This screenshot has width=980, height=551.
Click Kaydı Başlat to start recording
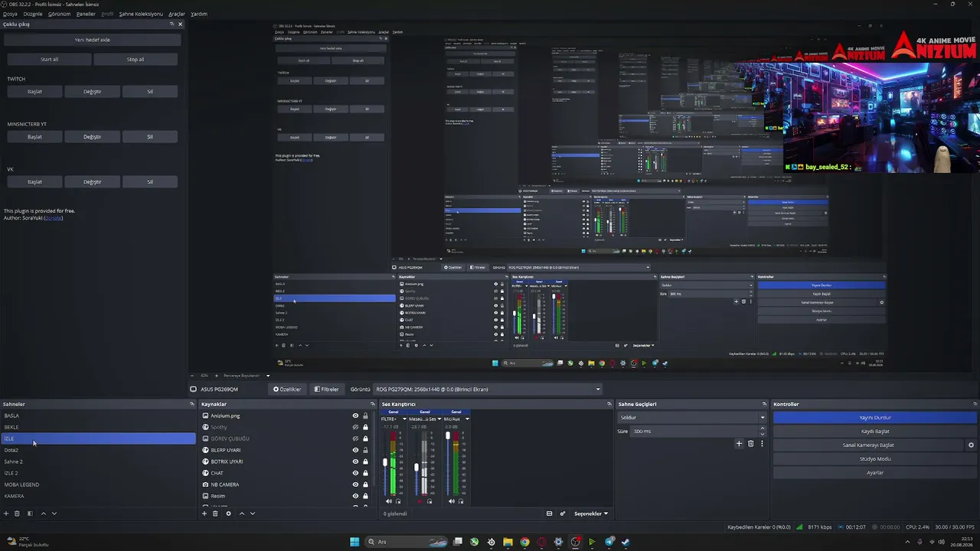coord(875,432)
